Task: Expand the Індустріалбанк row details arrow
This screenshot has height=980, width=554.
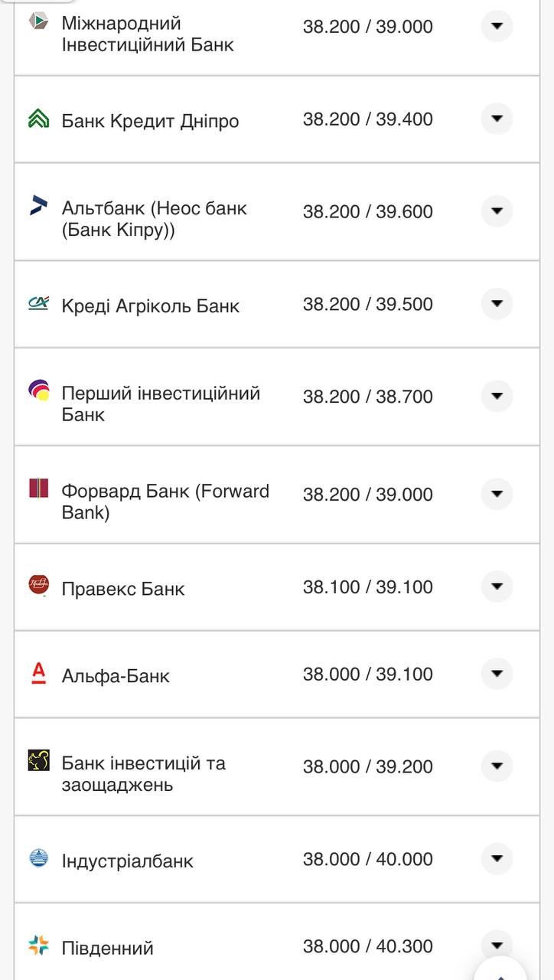Action: [x=497, y=858]
